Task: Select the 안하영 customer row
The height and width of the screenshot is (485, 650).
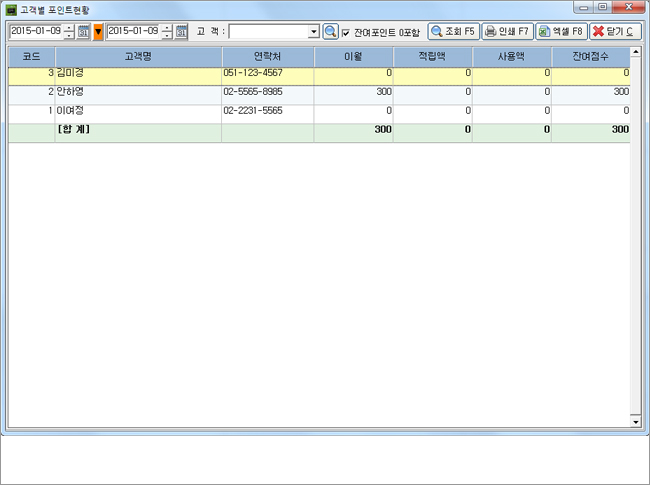Action: pos(138,92)
